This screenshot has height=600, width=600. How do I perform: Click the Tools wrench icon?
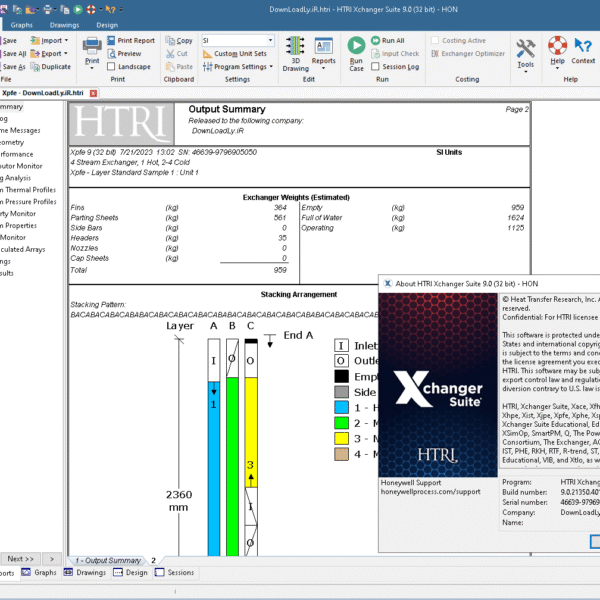coord(525,49)
